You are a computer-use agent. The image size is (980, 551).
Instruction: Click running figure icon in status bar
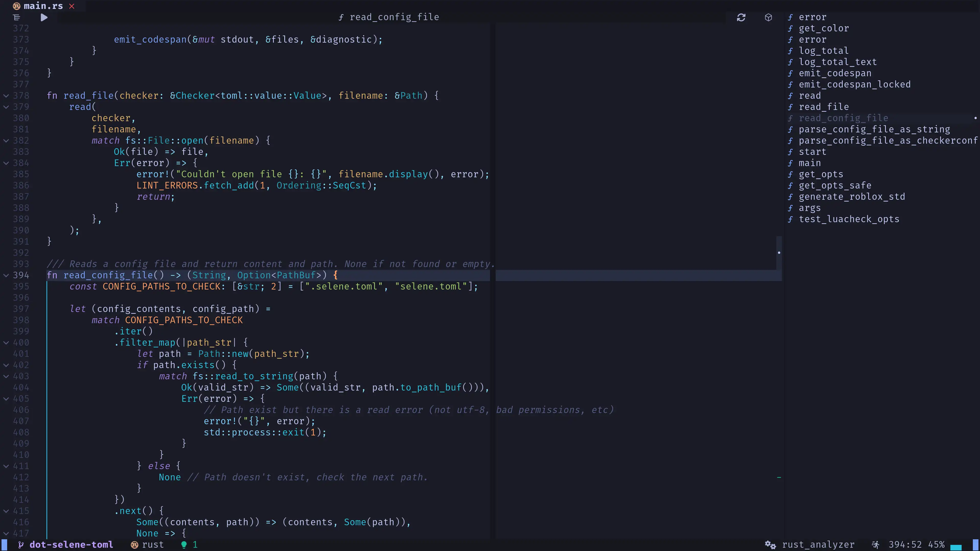coord(875,545)
